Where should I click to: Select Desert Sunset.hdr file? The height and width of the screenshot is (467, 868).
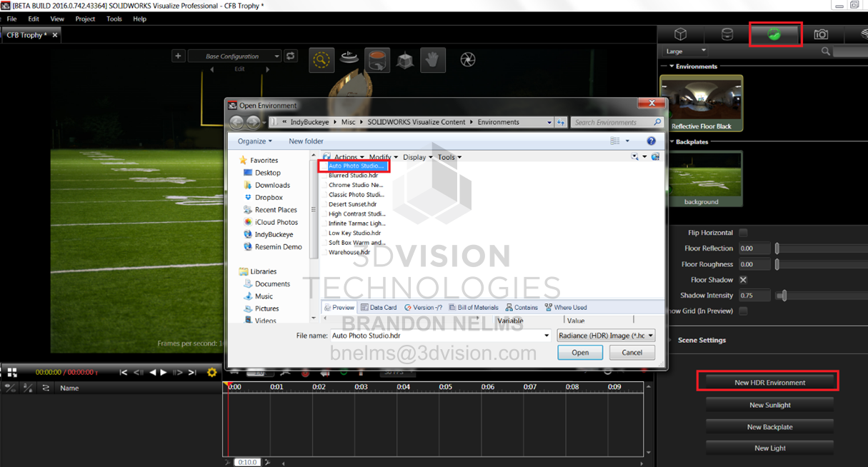(353, 204)
